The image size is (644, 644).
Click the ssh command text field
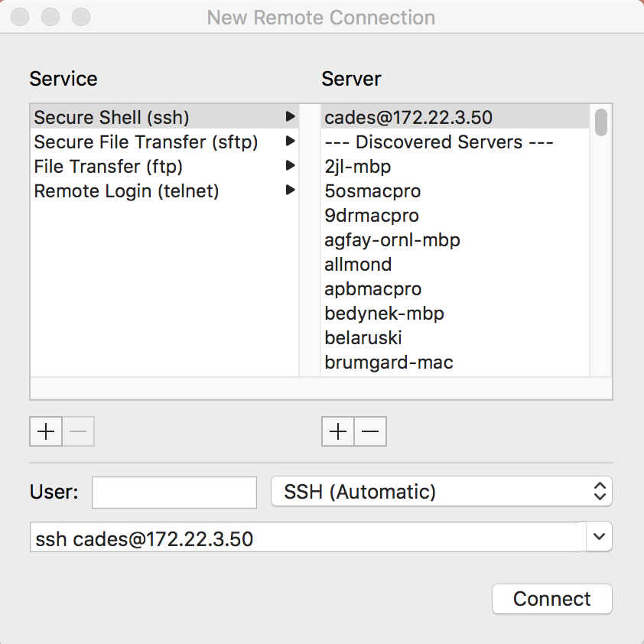coord(306,538)
